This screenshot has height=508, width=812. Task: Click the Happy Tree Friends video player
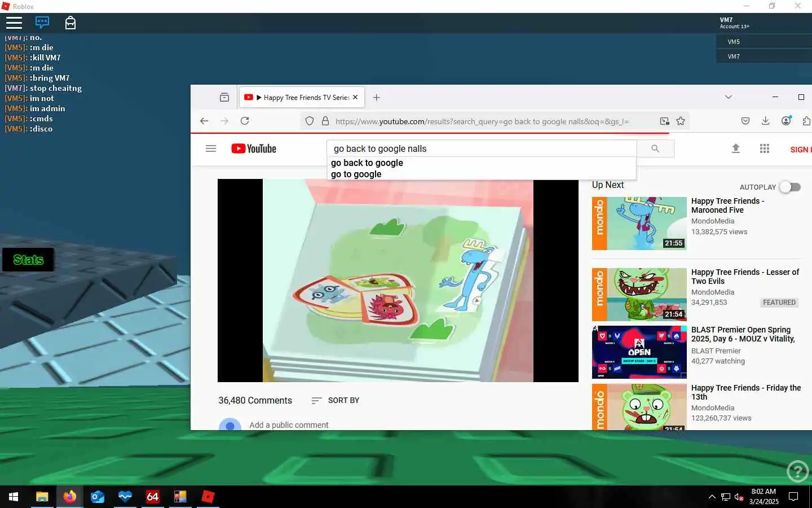point(398,281)
